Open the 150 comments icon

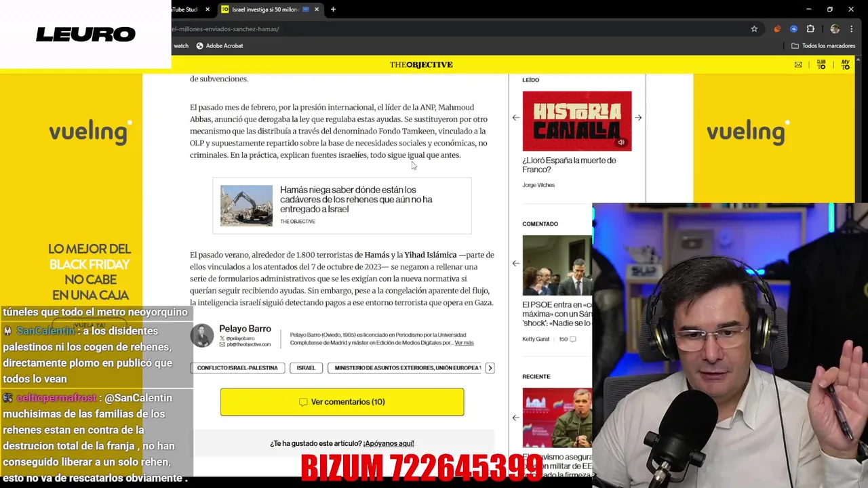click(573, 339)
